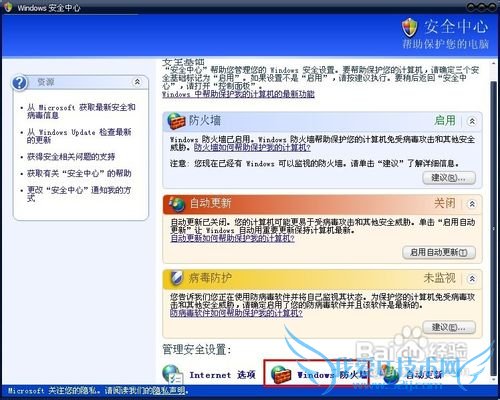Open link 防火墙如何帮助保护我的计算机?
The image size is (500, 400).
[252, 148]
